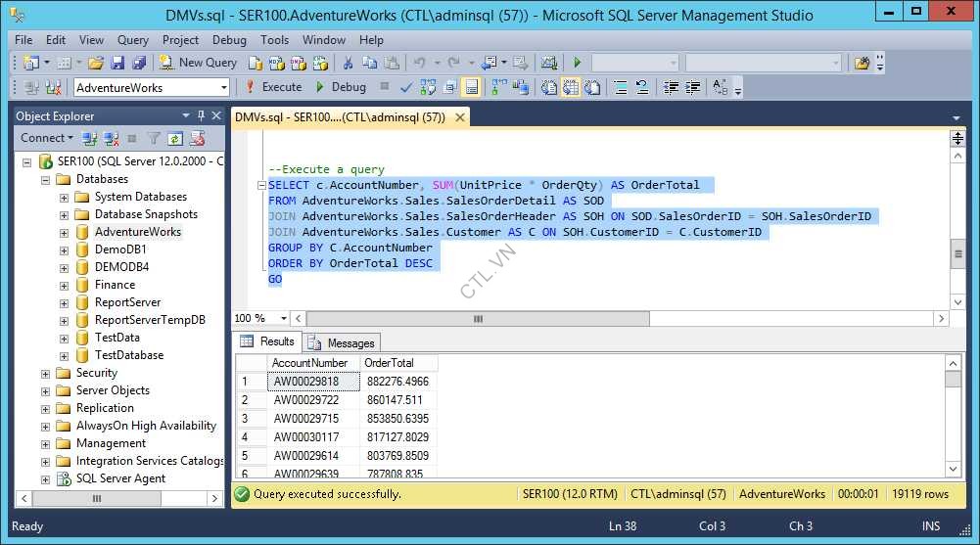
Task: Toggle auto-hide pin on Object Explorer
Action: [201, 115]
